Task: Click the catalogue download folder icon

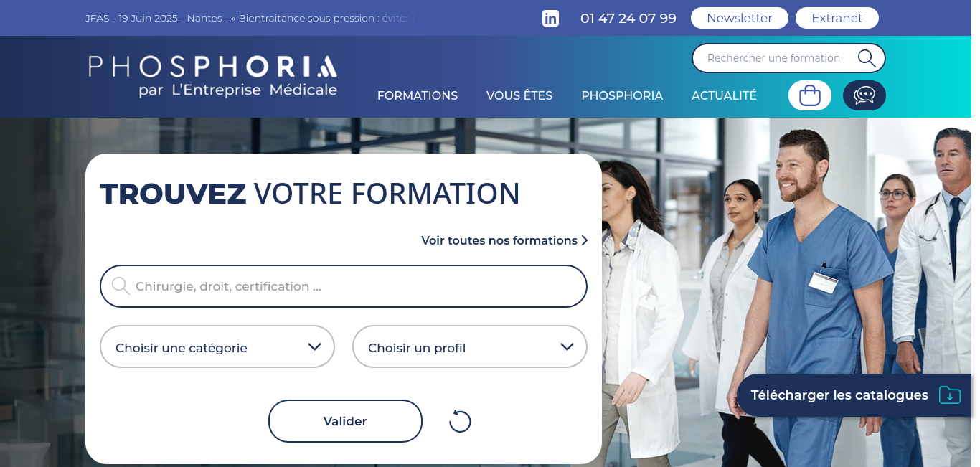Action: click(950, 395)
